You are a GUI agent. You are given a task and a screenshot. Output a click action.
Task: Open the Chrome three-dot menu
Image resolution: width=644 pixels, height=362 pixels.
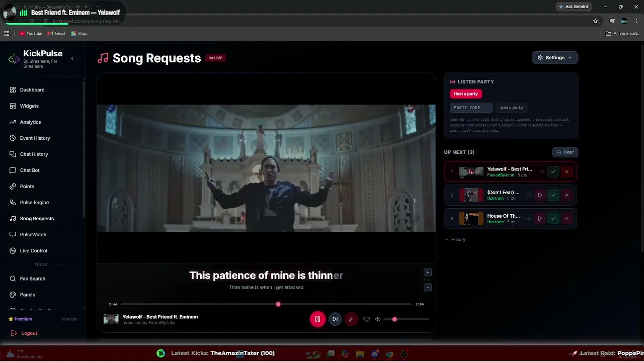(x=636, y=21)
